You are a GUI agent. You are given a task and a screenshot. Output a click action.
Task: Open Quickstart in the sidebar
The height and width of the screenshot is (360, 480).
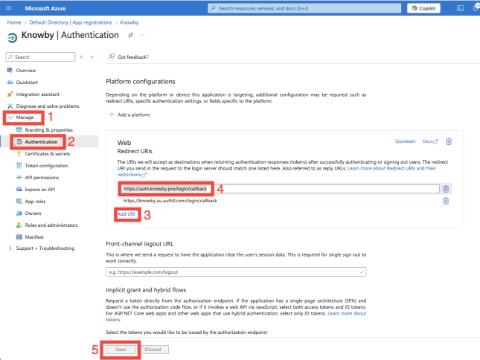pyautogui.click(x=27, y=82)
